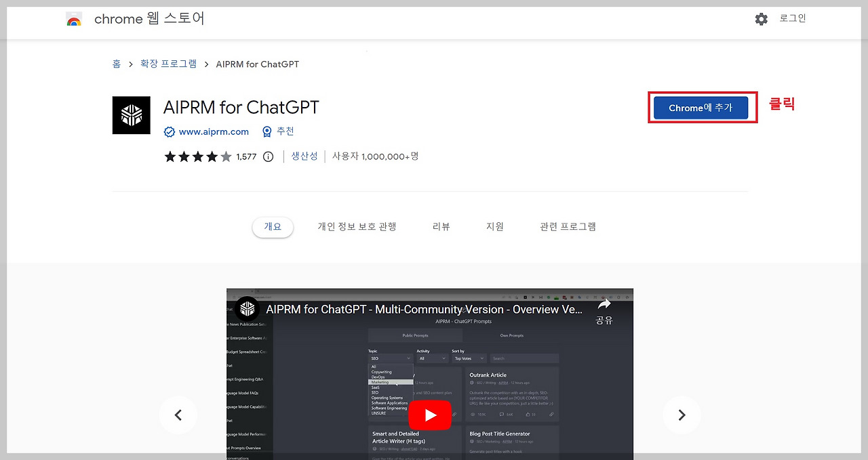Screen dimensions: 868x460
Task: Open 확장 프로그램 breadcrumb link
Action: (168, 64)
